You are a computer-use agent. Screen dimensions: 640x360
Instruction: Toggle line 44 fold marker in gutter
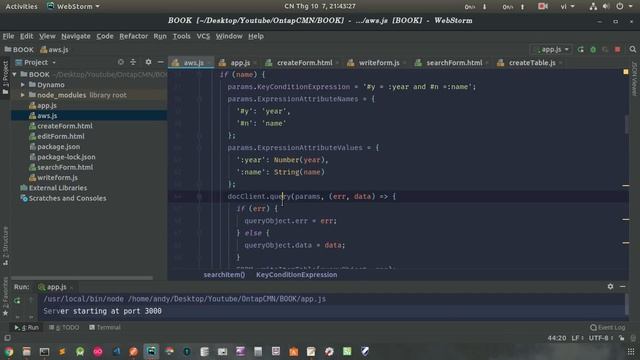[x=199, y=196]
